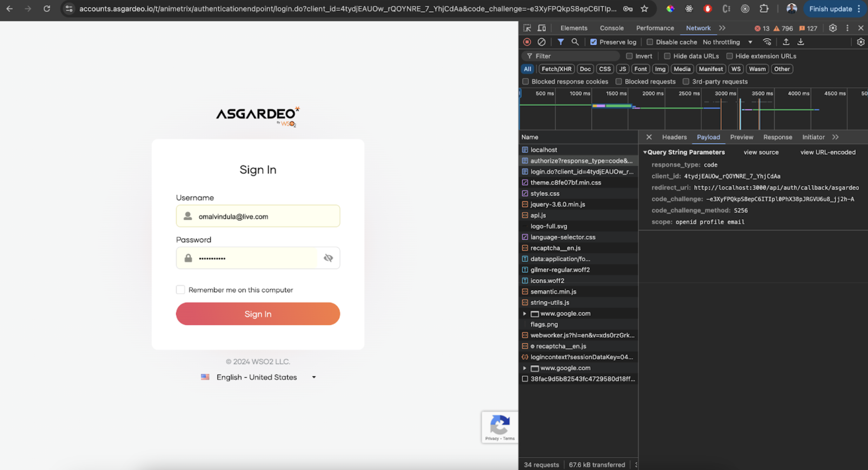868x470 pixels.
Task: Show more DevTools tabs chevron
Action: coord(722,28)
